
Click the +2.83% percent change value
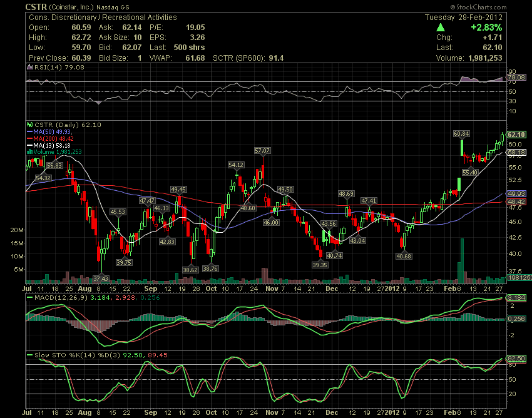tap(486, 28)
